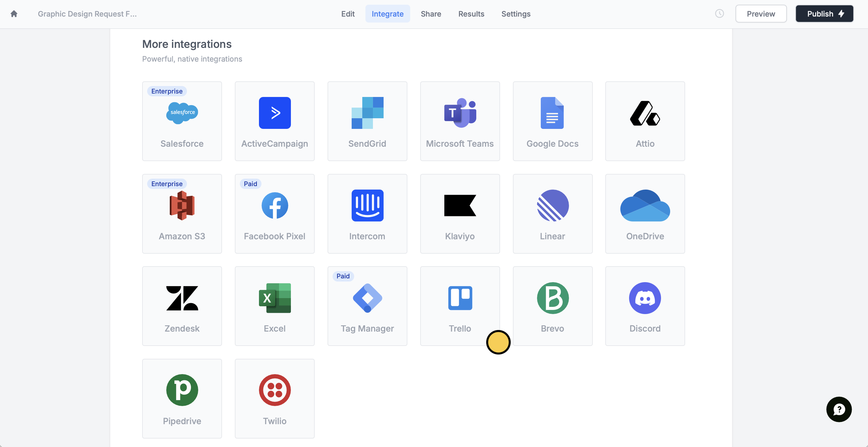Connect the Google Docs integration
The image size is (868, 447).
click(x=552, y=121)
